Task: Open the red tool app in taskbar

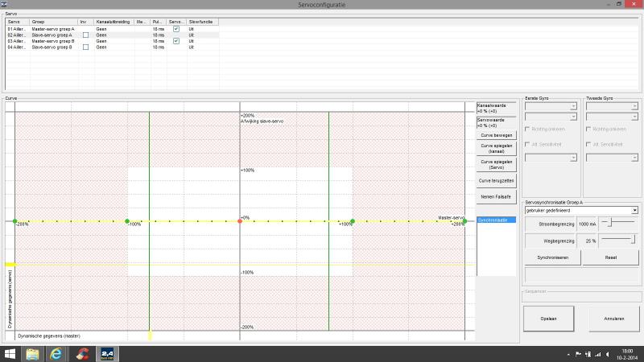Action: 82,354
